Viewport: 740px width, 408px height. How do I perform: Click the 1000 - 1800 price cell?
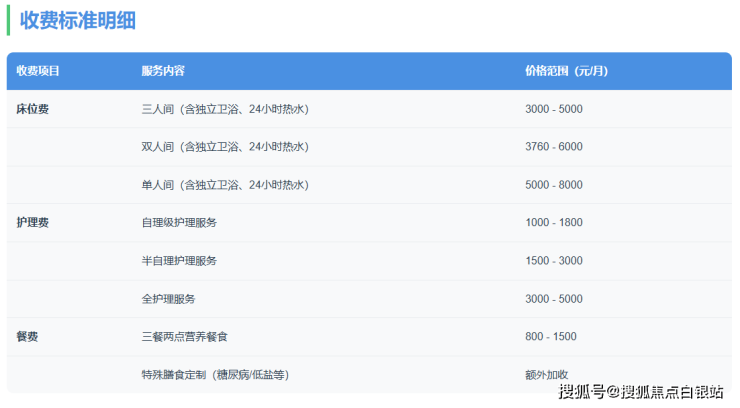click(x=553, y=223)
